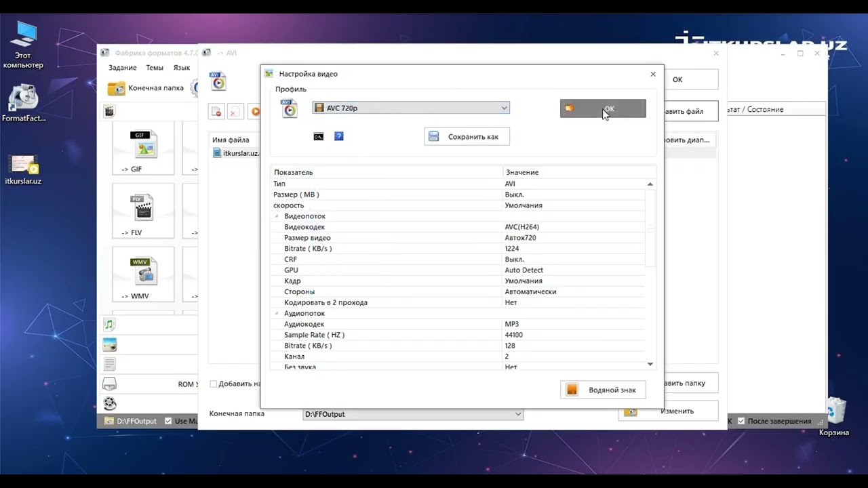Click the remove file icon in AVI window toolbar
The width and height of the screenshot is (868, 488).
pos(216,112)
